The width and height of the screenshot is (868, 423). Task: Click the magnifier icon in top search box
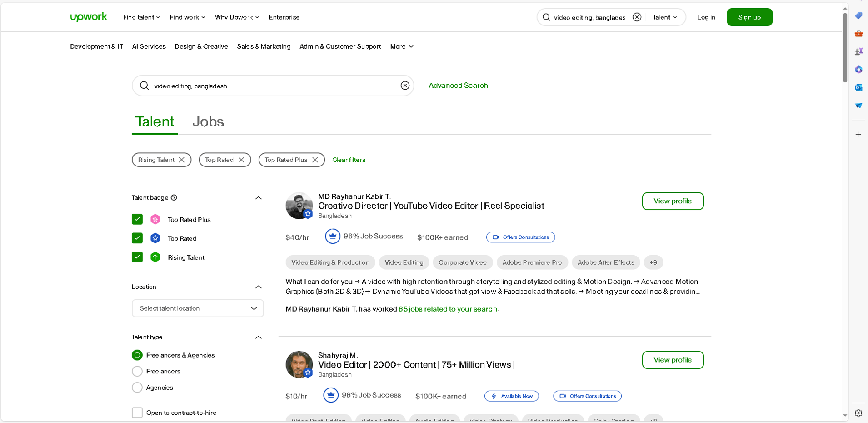[x=546, y=17]
